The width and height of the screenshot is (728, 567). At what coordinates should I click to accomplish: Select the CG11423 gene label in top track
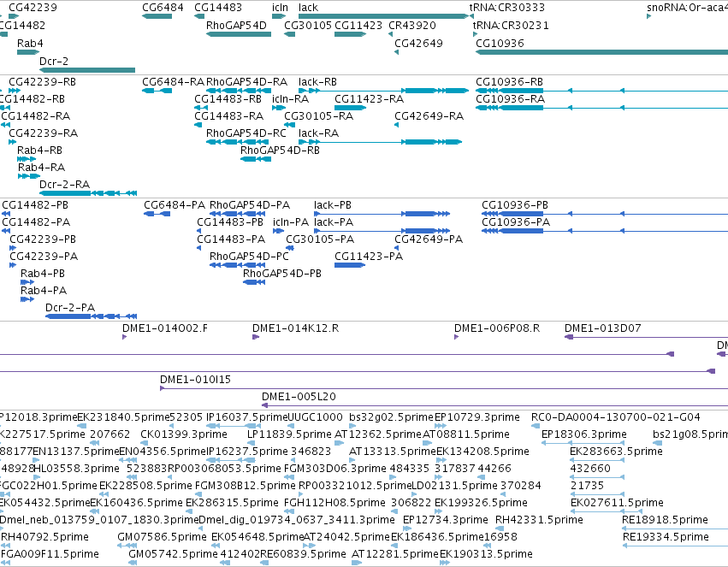[x=358, y=26]
